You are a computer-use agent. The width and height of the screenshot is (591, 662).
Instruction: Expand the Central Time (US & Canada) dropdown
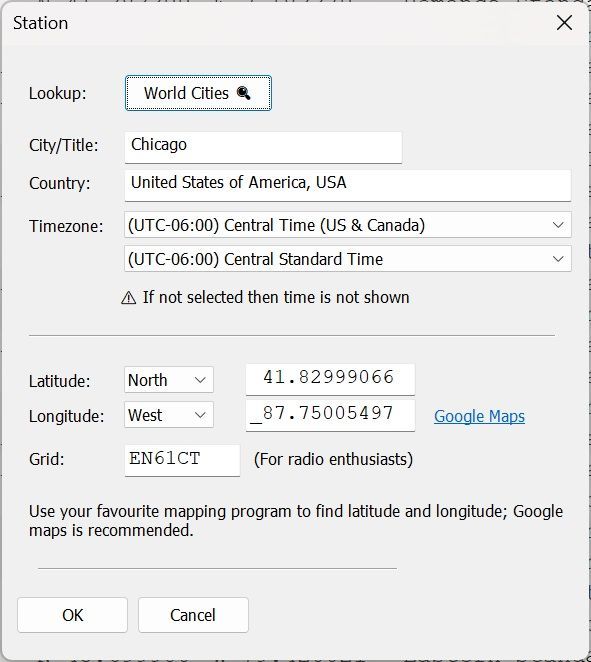[348, 225]
